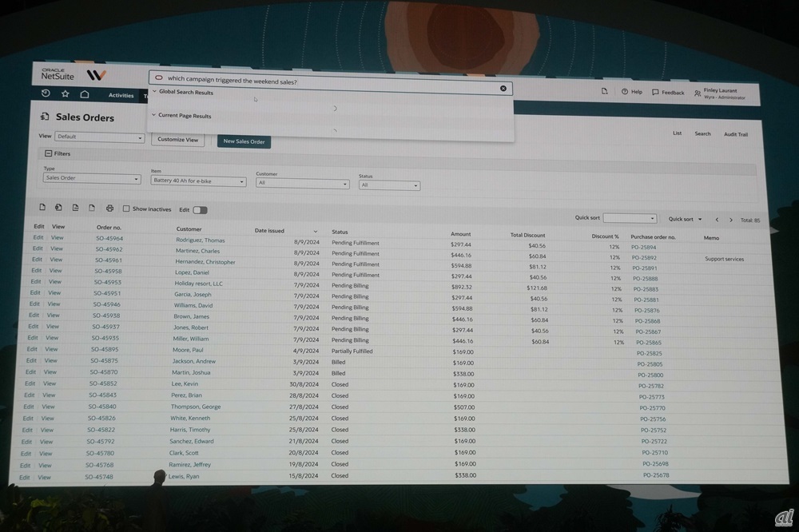Click fourth document icon in list toolbar
This screenshot has width=799, height=532.
[x=92, y=208]
